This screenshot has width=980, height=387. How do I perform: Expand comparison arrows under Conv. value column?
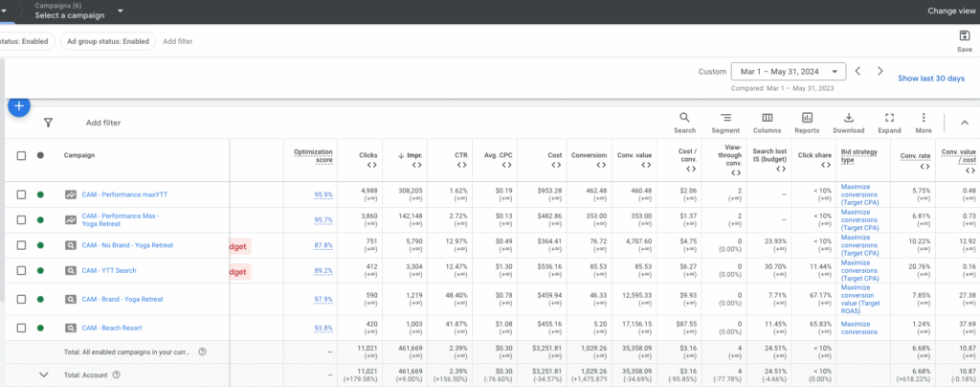point(646,165)
